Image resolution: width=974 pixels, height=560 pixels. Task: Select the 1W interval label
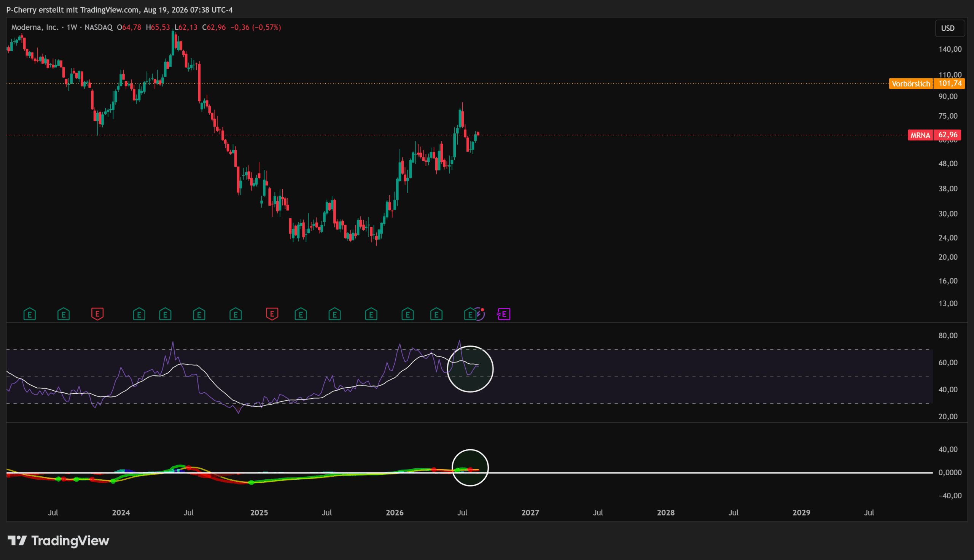click(72, 27)
